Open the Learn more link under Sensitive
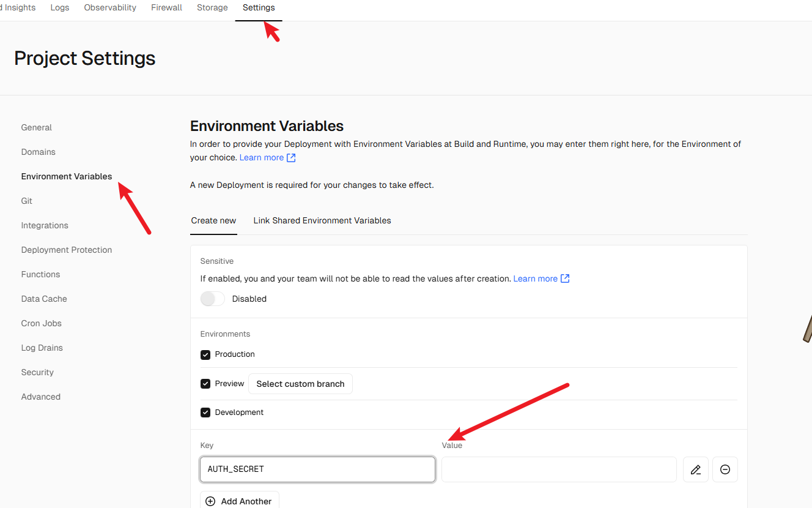Screen dimensions: 812x508 pyautogui.click(x=536, y=278)
